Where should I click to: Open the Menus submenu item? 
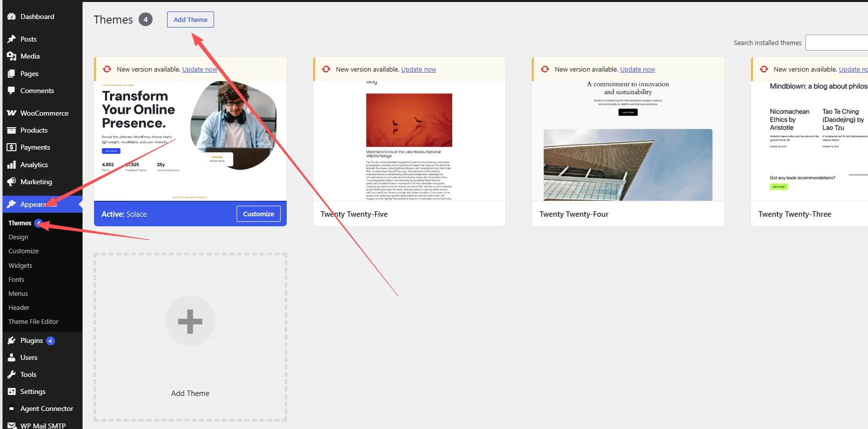(18, 293)
